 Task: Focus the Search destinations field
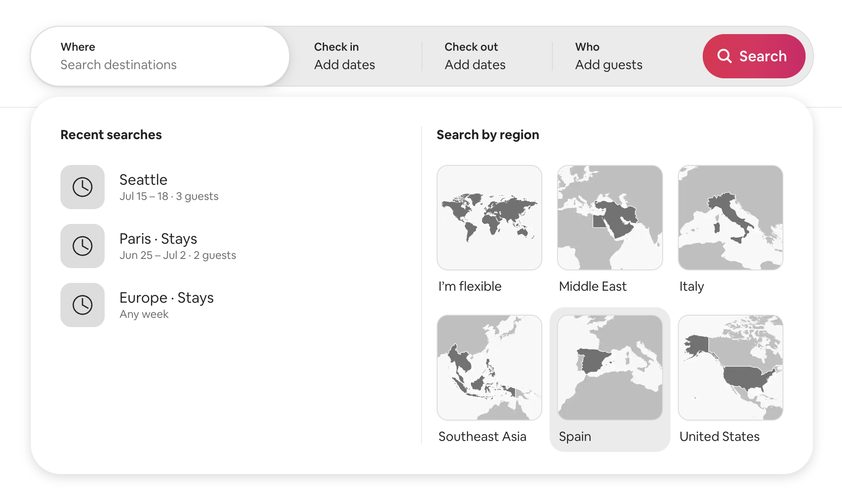click(160, 56)
